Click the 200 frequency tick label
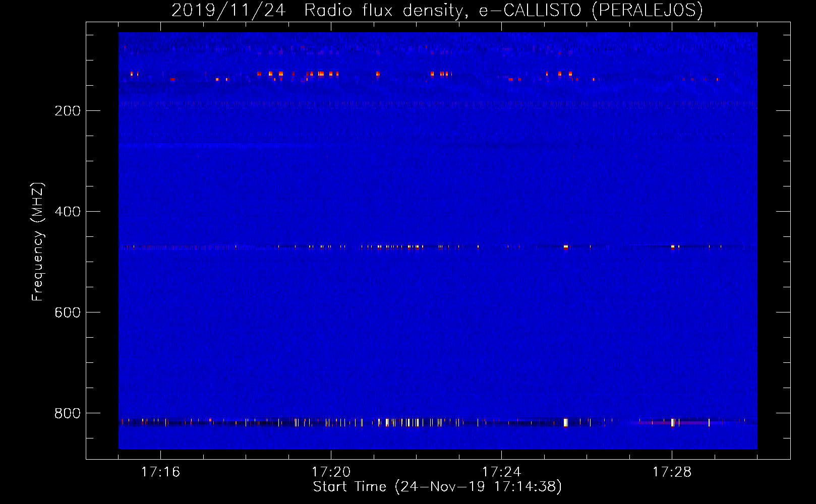The image size is (816, 504). [68, 111]
